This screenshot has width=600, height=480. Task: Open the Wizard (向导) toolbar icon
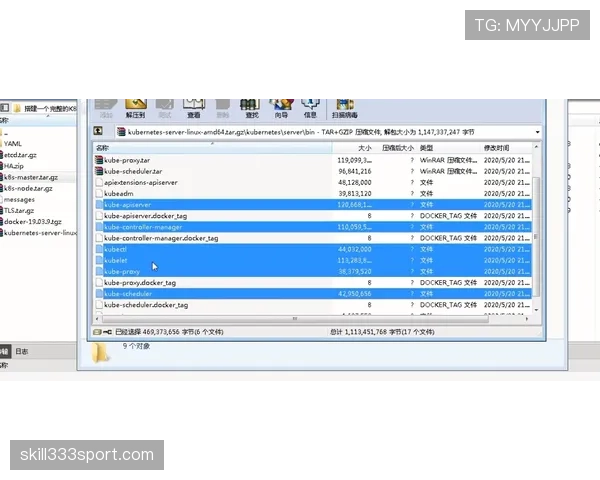pyautogui.click(x=281, y=108)
